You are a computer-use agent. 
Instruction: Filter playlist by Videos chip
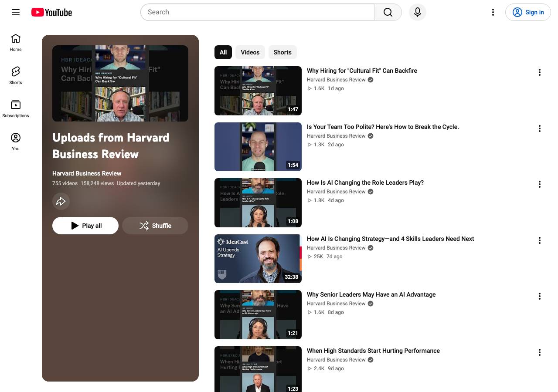pyautogui.click(x=250, y=52)
